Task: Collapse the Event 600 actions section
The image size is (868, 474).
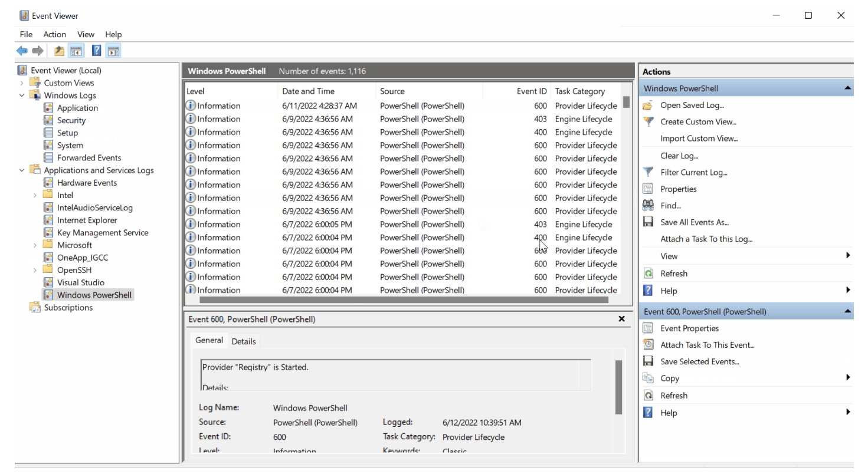Action: [x=847, y=311]
